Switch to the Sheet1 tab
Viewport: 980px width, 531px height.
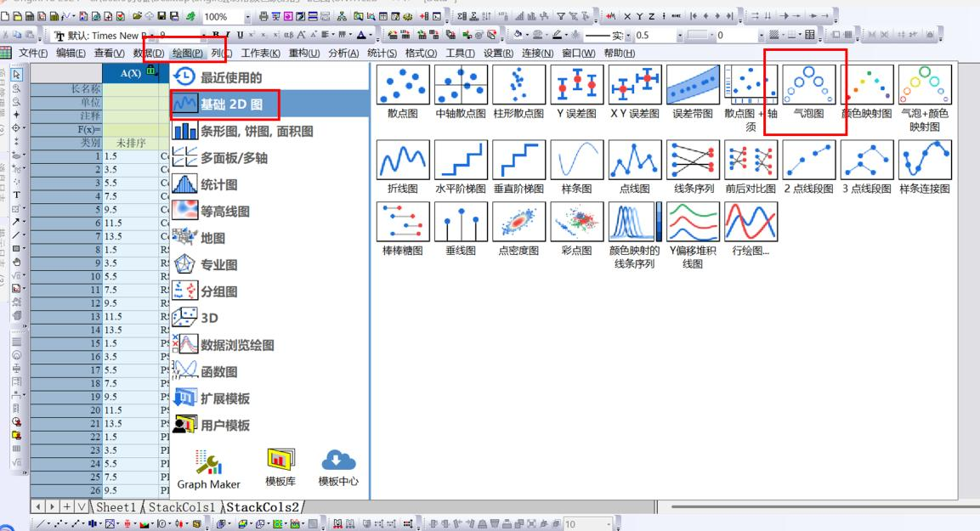coord(116,507)
